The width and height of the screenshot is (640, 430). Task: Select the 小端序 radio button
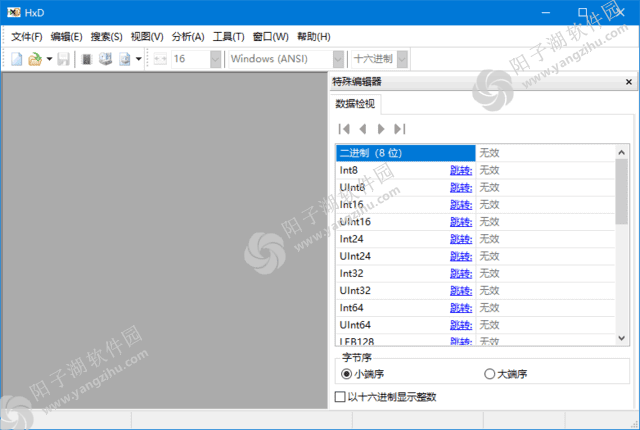point(346,374)
